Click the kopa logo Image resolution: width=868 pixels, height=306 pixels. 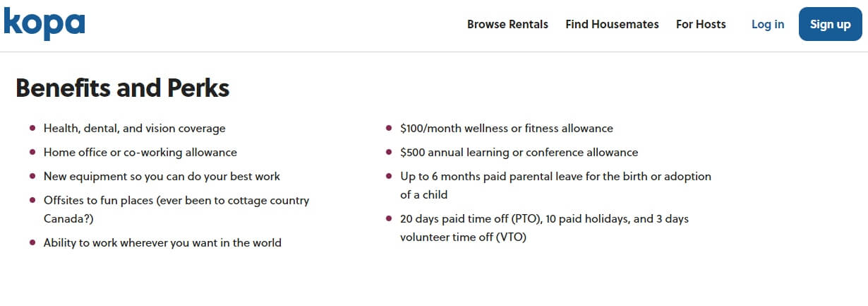(x=44, y=24)
